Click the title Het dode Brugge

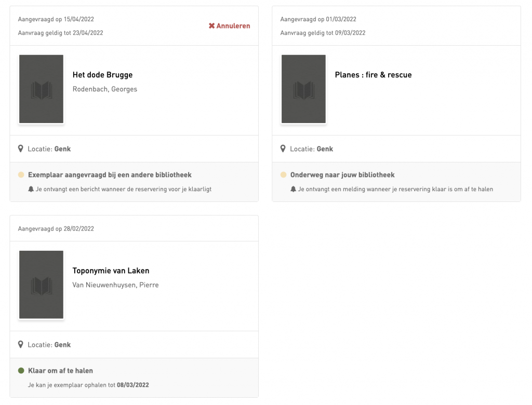102,75
